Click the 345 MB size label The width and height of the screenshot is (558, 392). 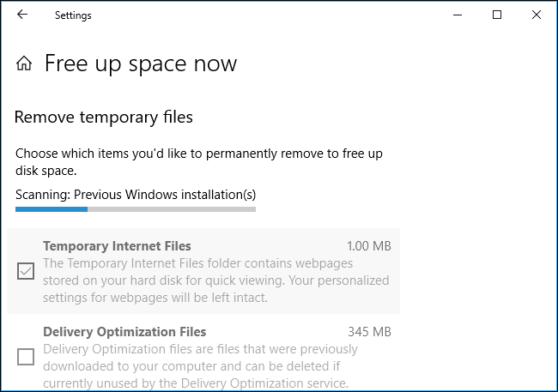[x=370, y=332]
